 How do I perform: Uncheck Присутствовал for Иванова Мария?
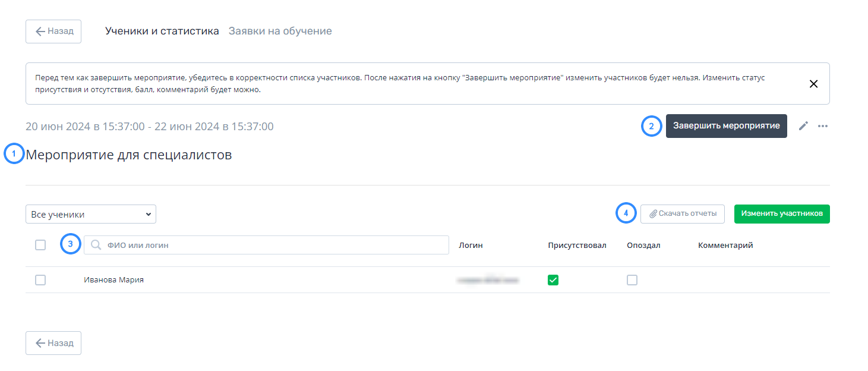pos(553,280)
